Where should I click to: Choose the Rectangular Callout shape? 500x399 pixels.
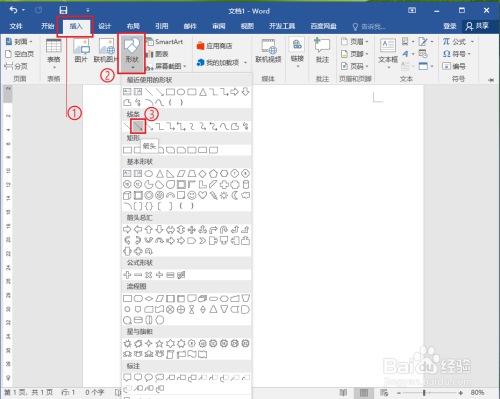pyautogui.click(x=127, y=377)
